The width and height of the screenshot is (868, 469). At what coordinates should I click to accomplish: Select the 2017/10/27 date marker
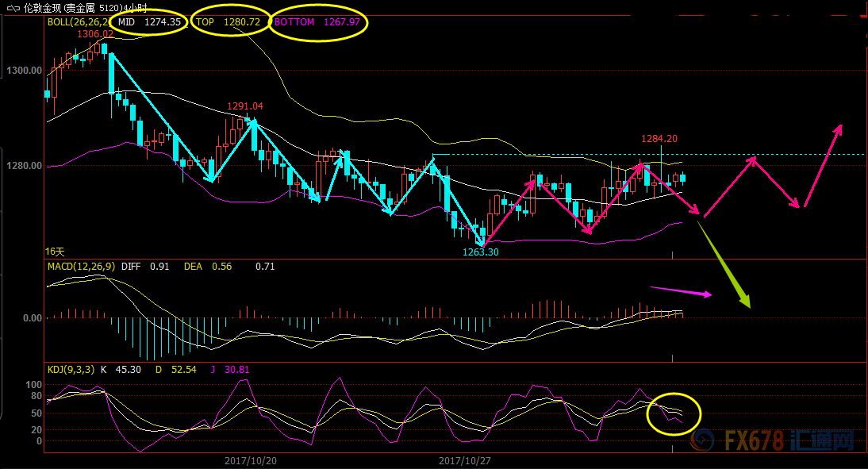464,460
